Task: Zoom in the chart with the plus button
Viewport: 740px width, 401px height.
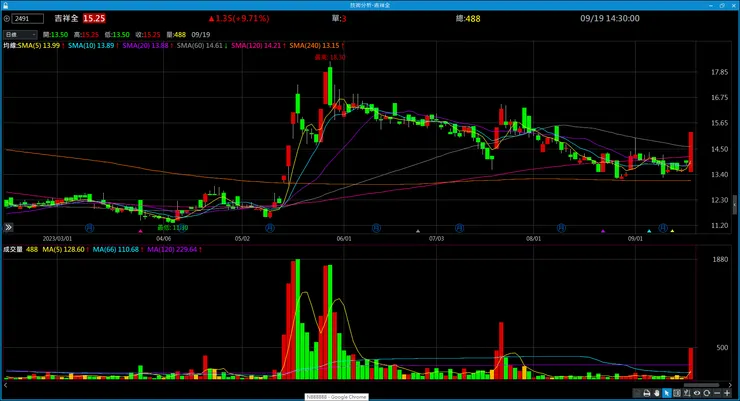Action: coord(727,393)
